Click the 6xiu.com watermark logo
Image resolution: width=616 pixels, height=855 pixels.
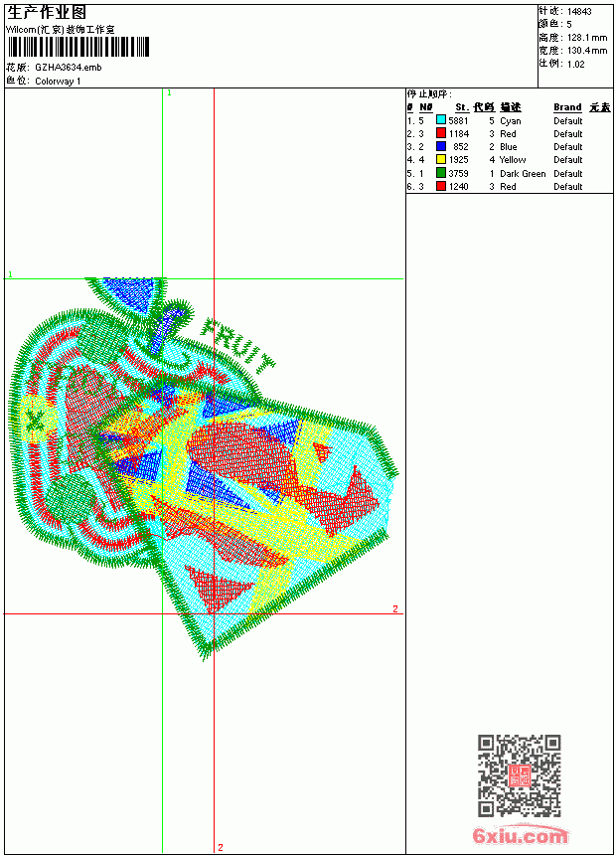pos(520,835)
